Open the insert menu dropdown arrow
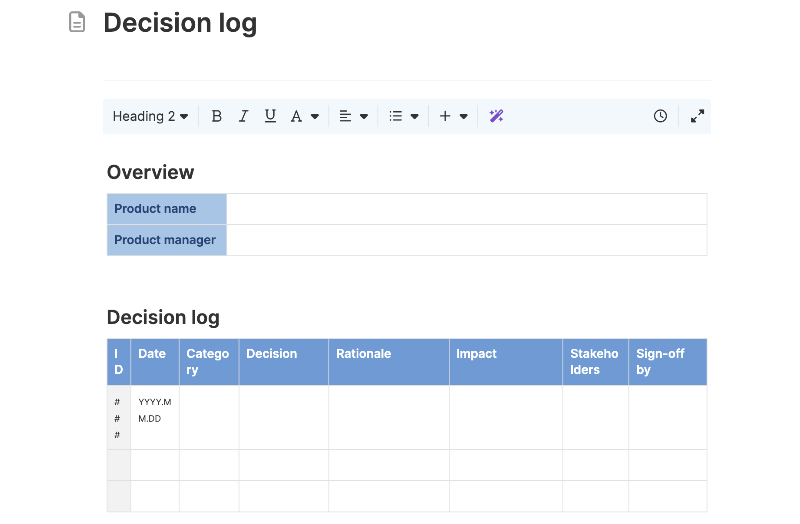The width and height of the screenshot is (800, 524). coord(463,116)
